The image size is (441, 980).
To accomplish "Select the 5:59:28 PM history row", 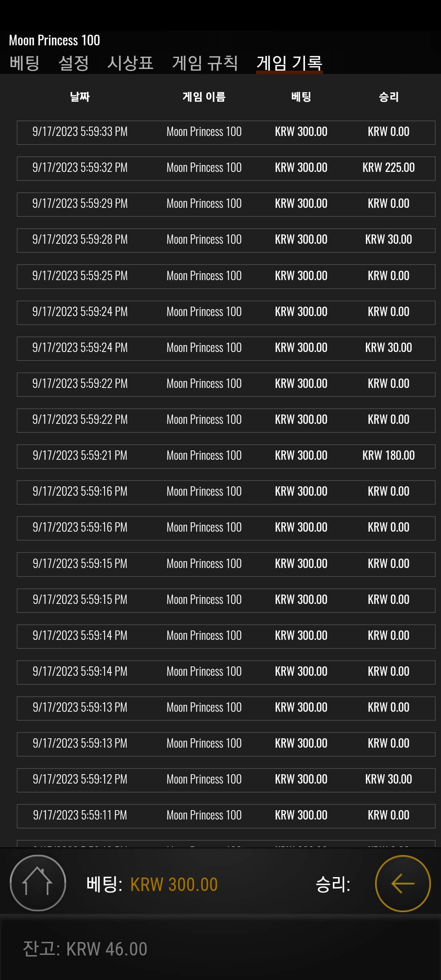I will 226,240.
